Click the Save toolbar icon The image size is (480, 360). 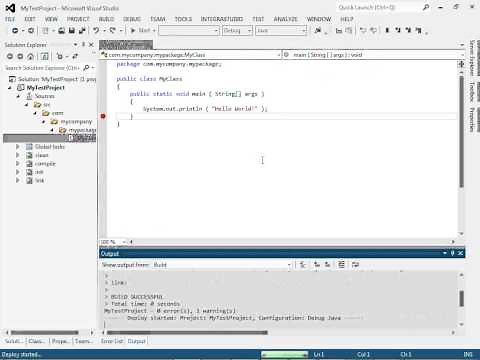(72, 30)
